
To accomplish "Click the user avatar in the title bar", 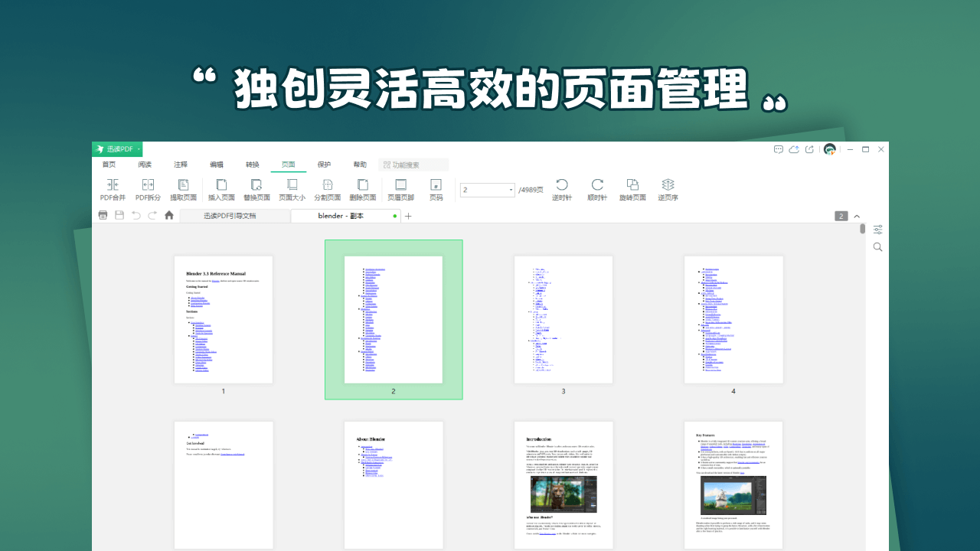I will (829, 149).
